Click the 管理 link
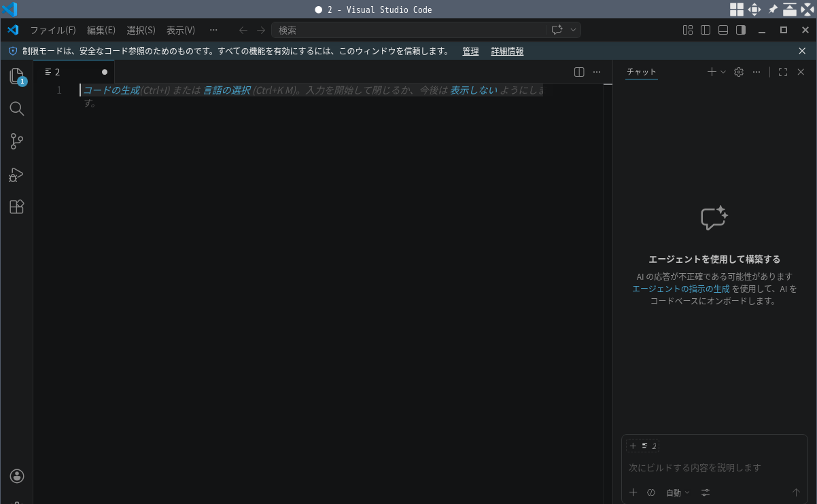 [x=470, y=51]
